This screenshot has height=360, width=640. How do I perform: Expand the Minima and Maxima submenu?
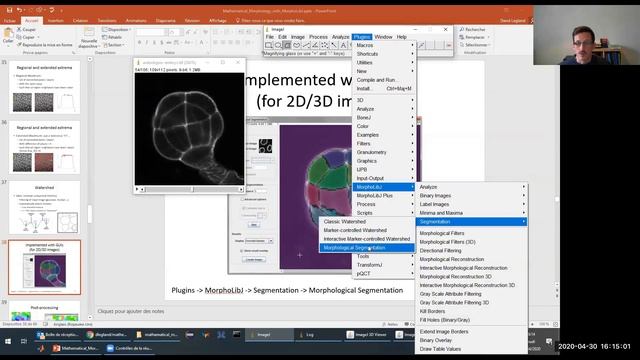pyautogui.click(x=471, y=213)
